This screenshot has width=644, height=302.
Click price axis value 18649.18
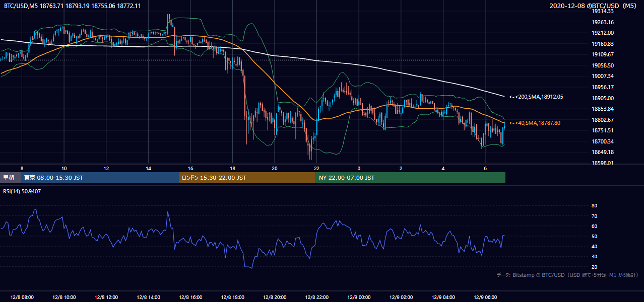603,152
